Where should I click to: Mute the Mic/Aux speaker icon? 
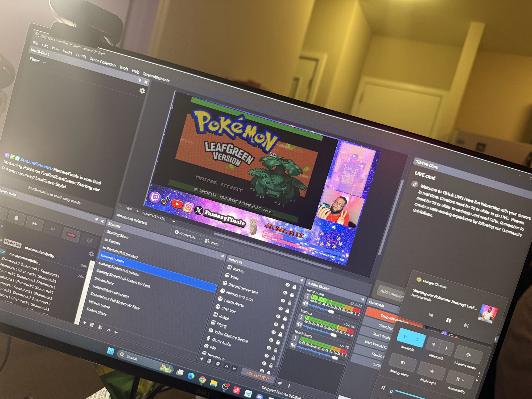click(299, 324)
